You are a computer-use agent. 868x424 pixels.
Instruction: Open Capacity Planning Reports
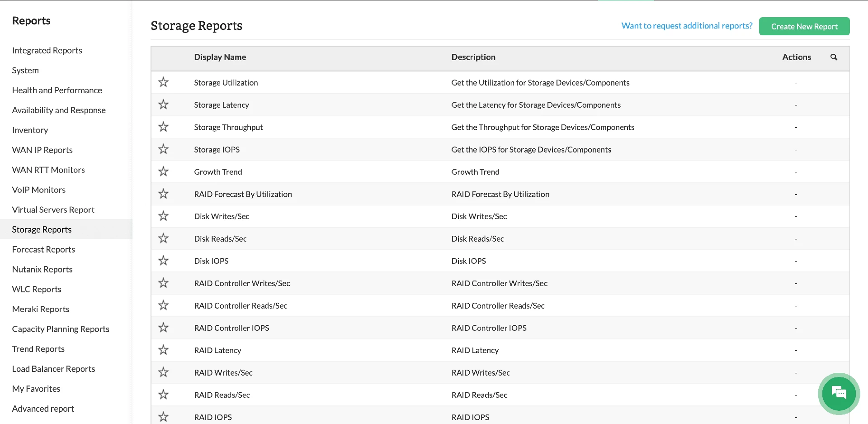pos(61,329)
